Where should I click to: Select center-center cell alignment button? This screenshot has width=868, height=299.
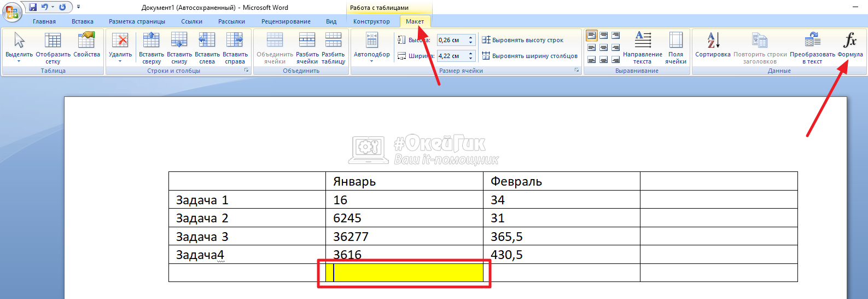[604, 48]
